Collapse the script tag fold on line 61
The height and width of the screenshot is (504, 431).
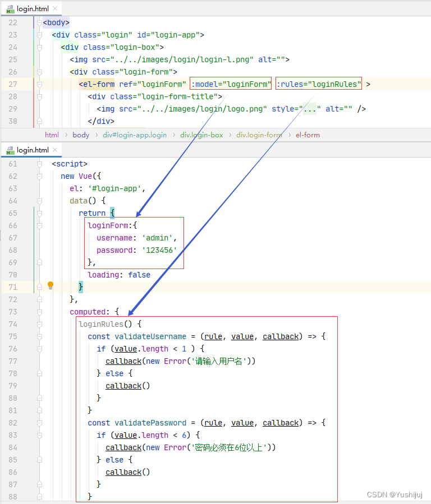click(39, 164)
